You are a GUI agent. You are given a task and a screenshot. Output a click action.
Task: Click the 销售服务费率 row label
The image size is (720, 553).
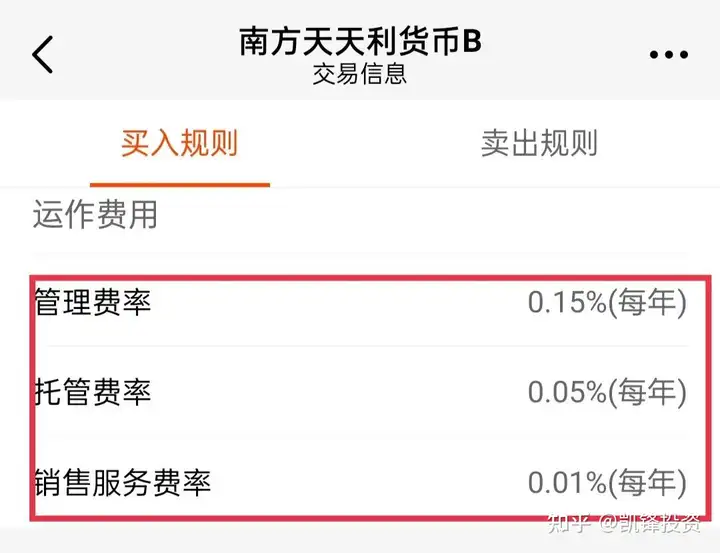click(x=123, y=483)
